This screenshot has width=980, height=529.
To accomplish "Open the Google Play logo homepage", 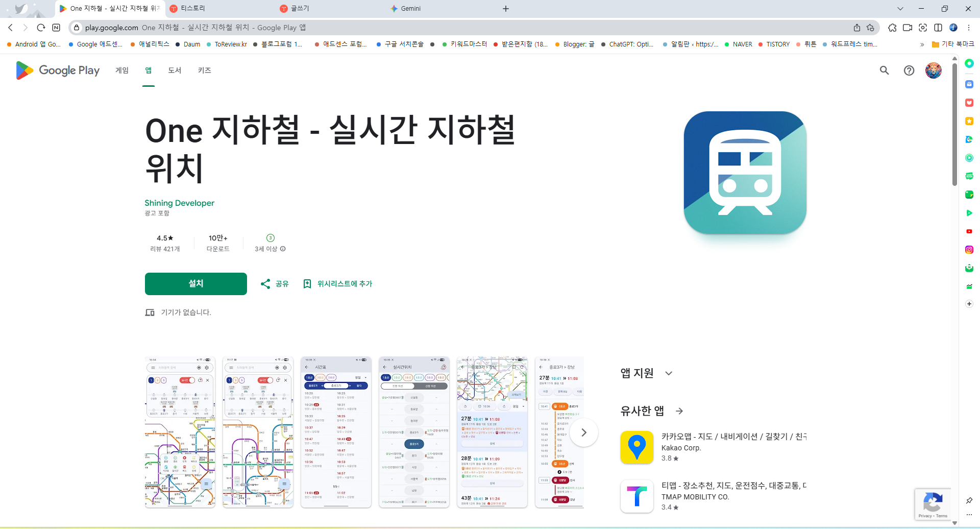I will 57,70.
